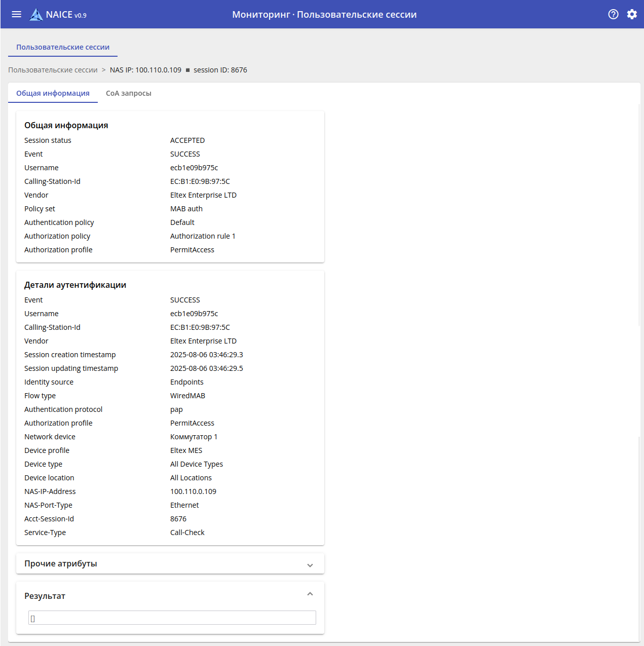This screenshot has width=644, height=646.
Task: Click the Eltex MES device profile value
Action: click(186, 450)
